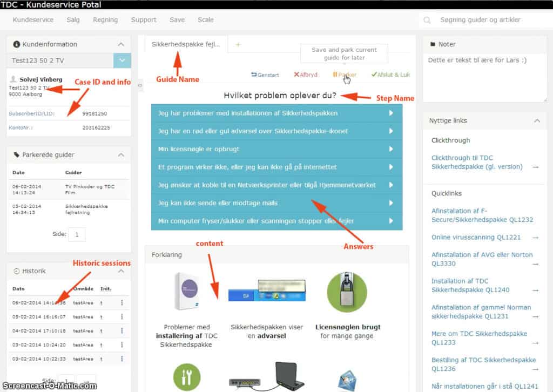Open details icon for session 03-02-2014 10:24:20
The image size is (553, 392).
[122, 345]
